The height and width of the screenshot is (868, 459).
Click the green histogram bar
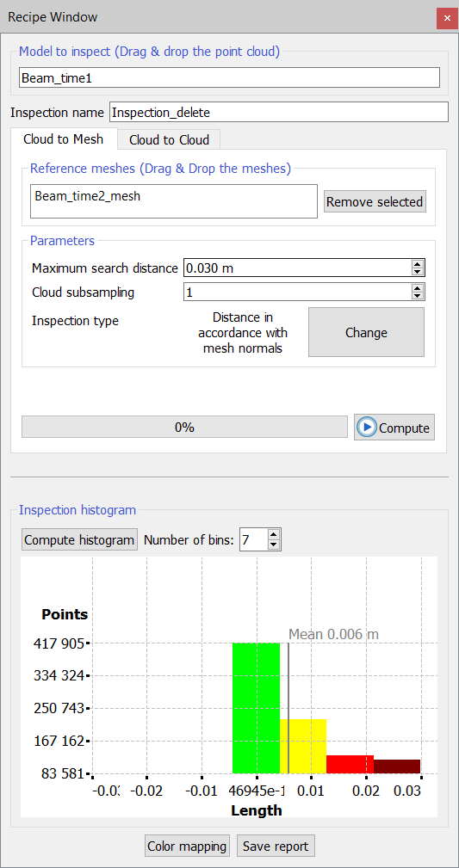pyautogui.click(x=256, y=708)
